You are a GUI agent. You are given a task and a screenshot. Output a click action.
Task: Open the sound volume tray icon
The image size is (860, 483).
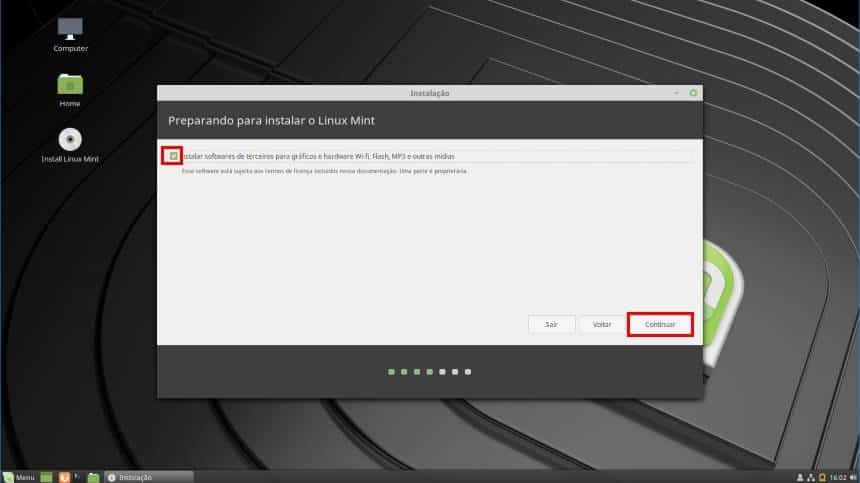tap(852, 478)
